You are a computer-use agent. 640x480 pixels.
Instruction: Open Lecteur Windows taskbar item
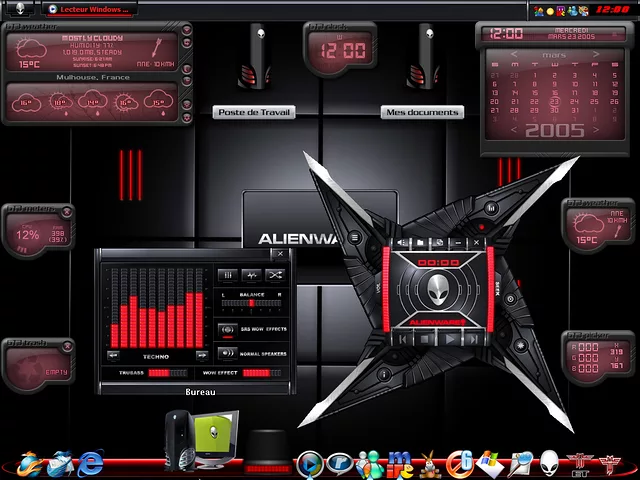[90, 9]
